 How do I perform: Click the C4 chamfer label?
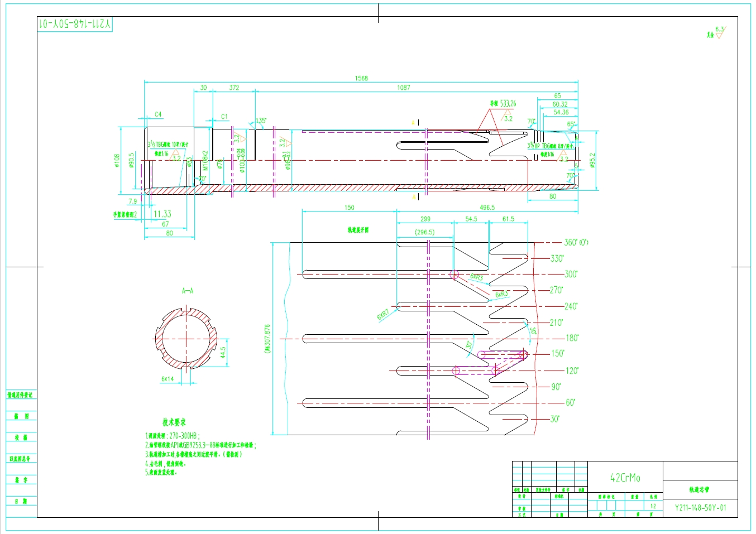pos(158,114)
